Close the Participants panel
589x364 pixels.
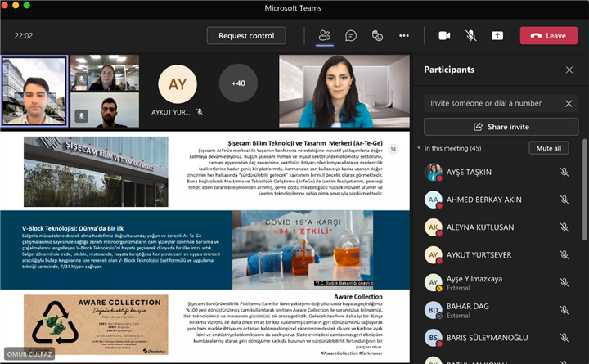569,70
